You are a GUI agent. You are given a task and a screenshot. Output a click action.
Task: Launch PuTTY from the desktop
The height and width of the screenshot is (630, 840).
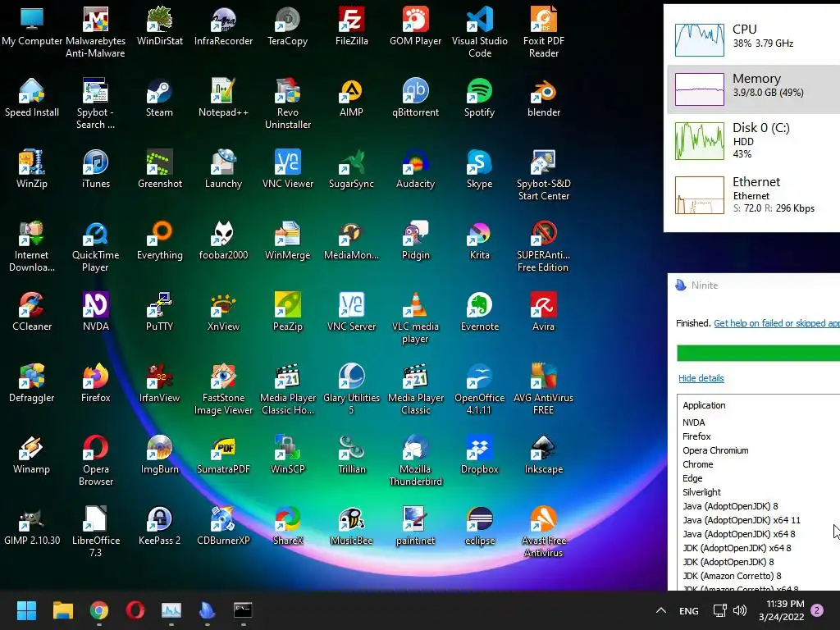[159, 312]
